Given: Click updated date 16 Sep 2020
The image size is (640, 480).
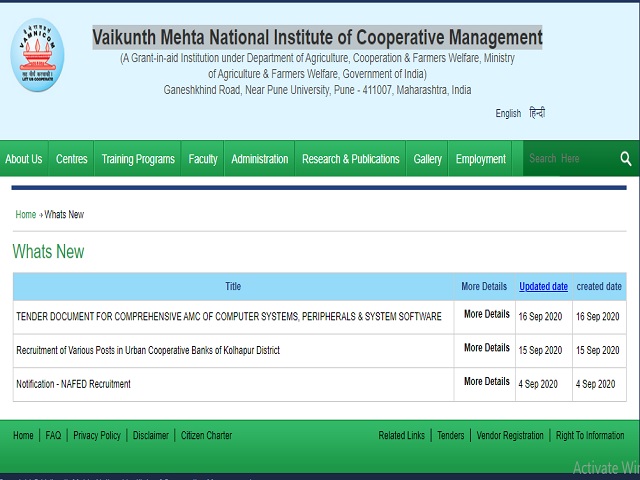Looking at the screenshot, I should 540,317.
